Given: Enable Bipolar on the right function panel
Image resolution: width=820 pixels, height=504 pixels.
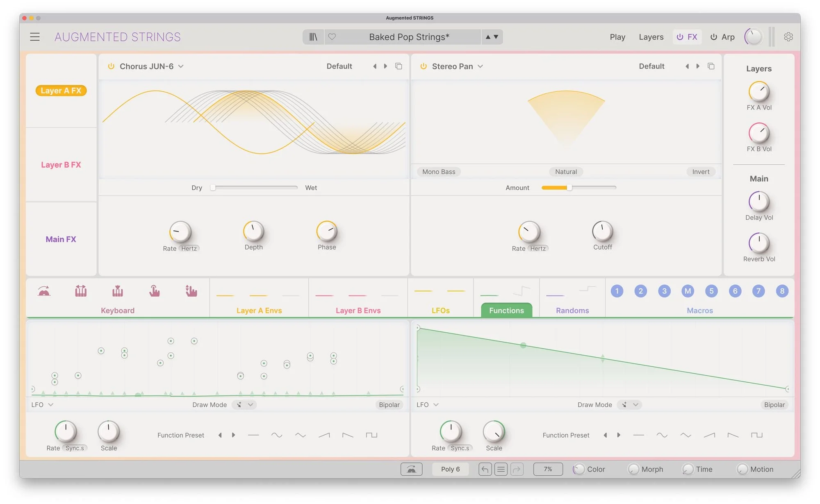Looking at the screenshot, I should coord(774,405).
